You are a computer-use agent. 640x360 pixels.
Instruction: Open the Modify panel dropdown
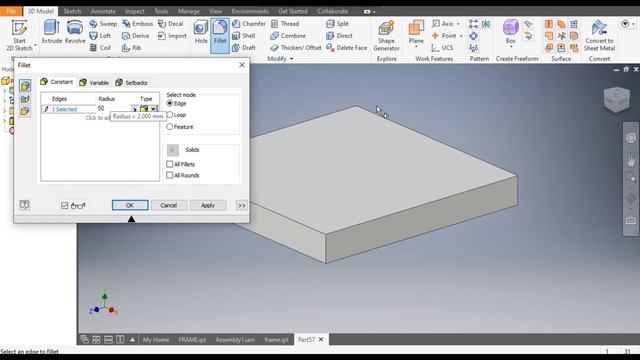291,59
